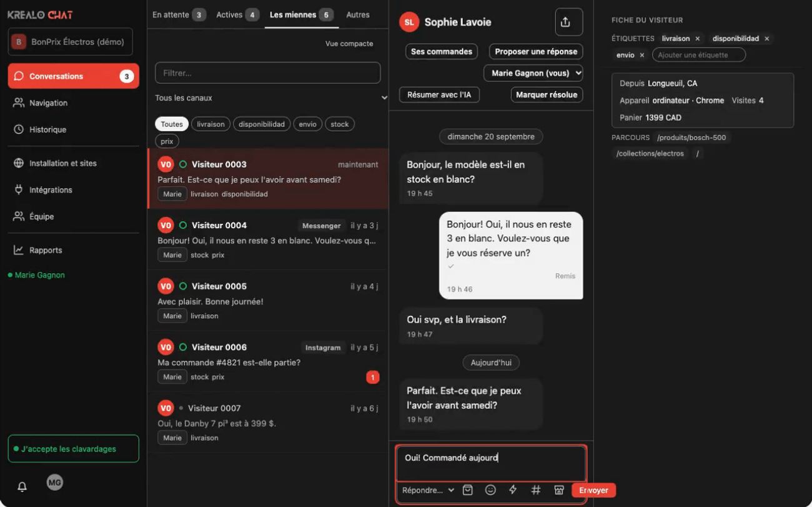Open Intégrations in the sidebar
812x507 pixels.
click(74, 189)
